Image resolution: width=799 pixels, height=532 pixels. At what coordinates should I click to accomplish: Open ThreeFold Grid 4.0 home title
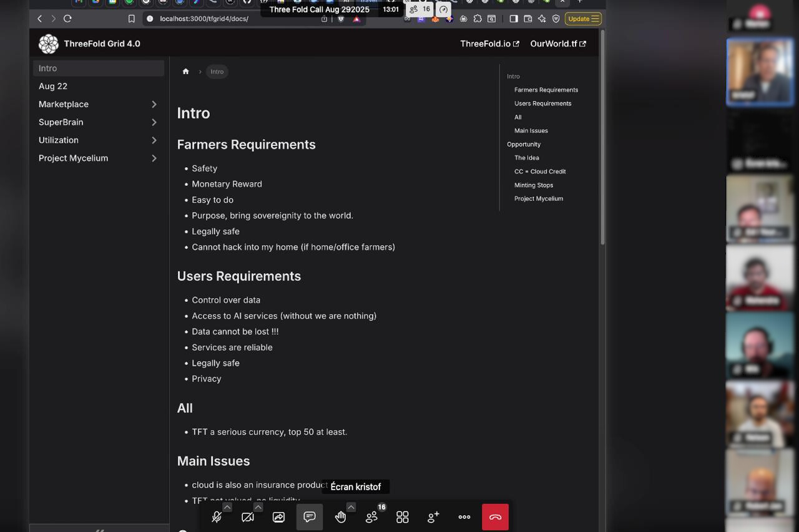point(102,44)
